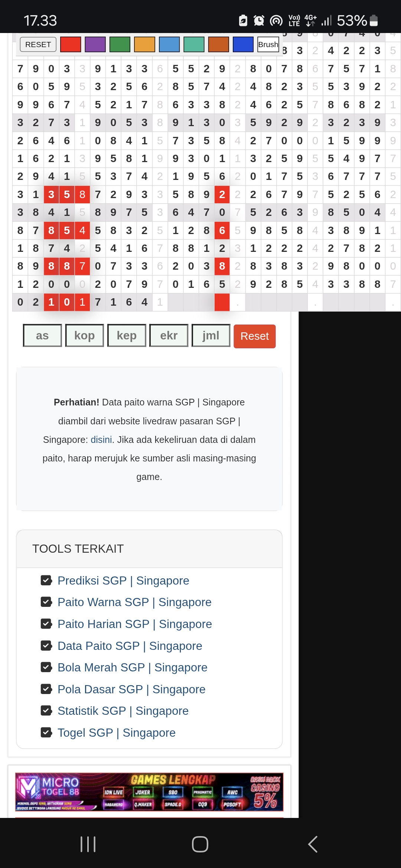Viewport: 401px width, 868px height.
Task: Click the 'TOOLS TERKAIT' panel heading
Action: click(x=78, y=549)
